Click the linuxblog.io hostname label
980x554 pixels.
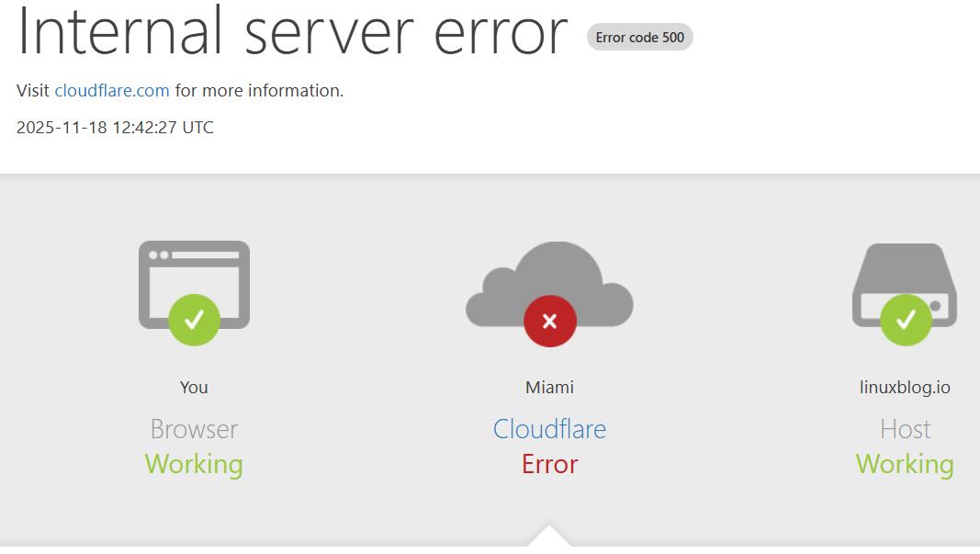coord(904,387)
